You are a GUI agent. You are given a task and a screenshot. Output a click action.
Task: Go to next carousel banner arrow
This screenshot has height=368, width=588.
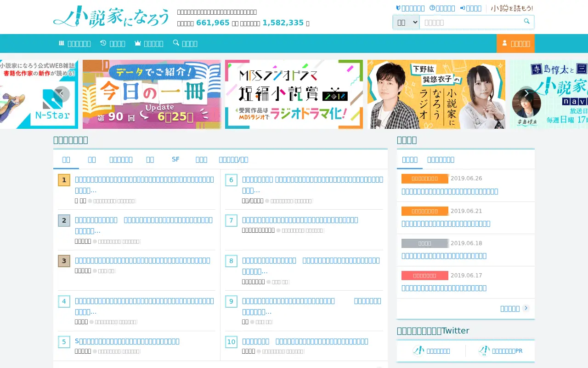point(526,94)
